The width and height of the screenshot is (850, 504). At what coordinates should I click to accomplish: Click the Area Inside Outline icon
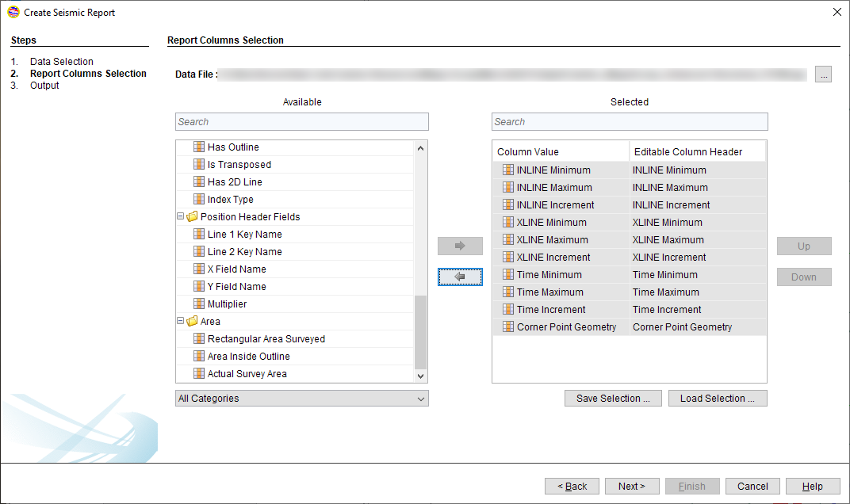199,356
